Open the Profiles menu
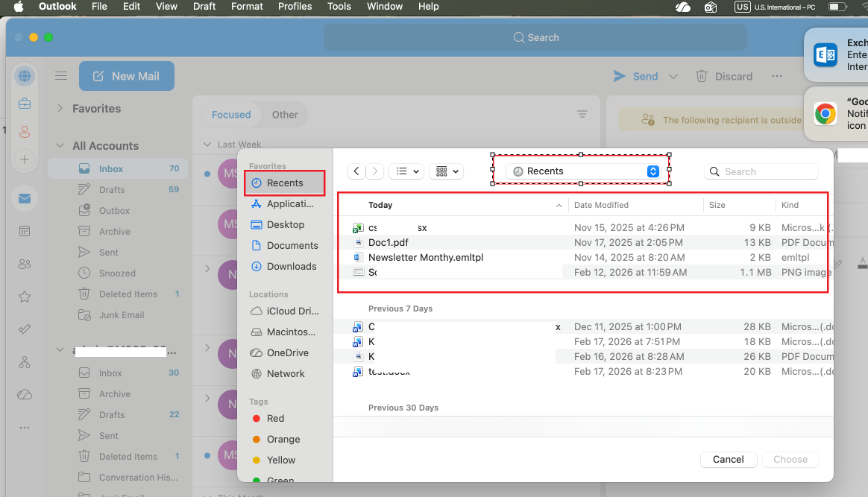Viewport: 868px width, 497px height. point(295,7)
